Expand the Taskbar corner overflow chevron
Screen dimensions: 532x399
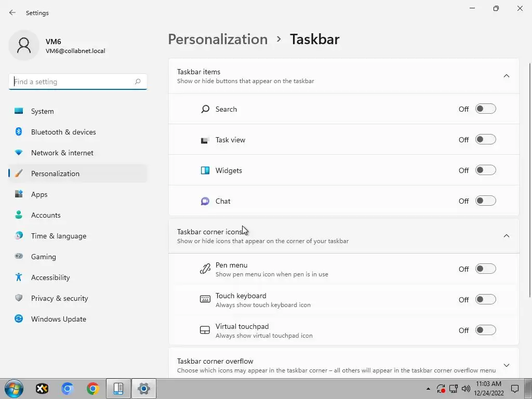[506, 365]
